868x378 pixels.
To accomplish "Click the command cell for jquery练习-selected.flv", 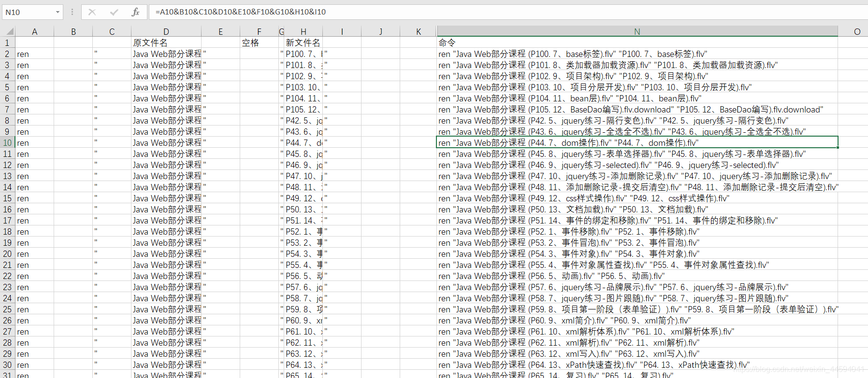I will pyautogui.click(x=637, y=165).
